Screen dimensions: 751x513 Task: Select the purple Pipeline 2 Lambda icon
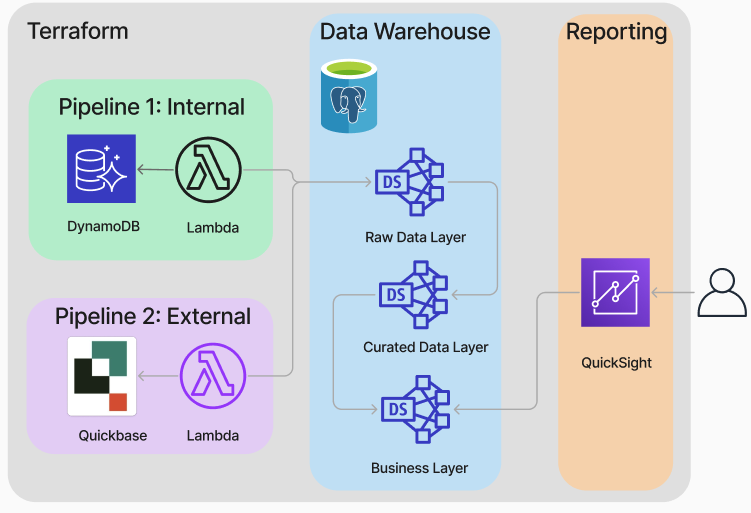tap(212, 378)
